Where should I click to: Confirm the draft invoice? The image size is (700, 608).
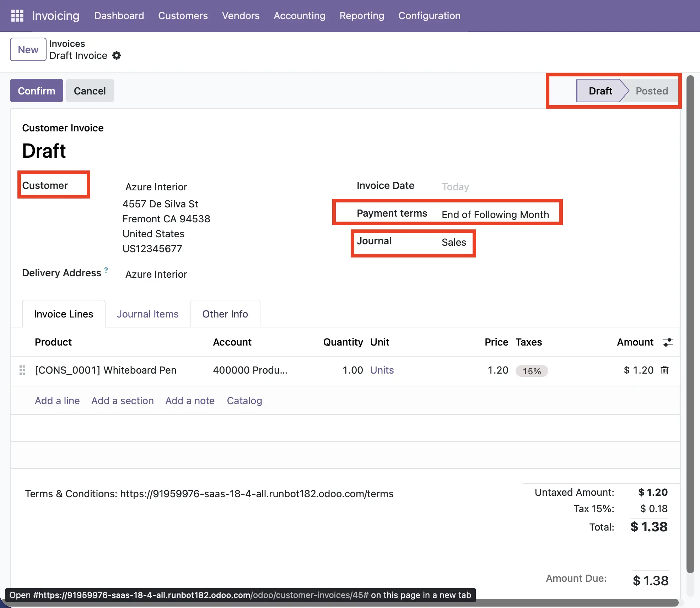click(x=36, y=91)
